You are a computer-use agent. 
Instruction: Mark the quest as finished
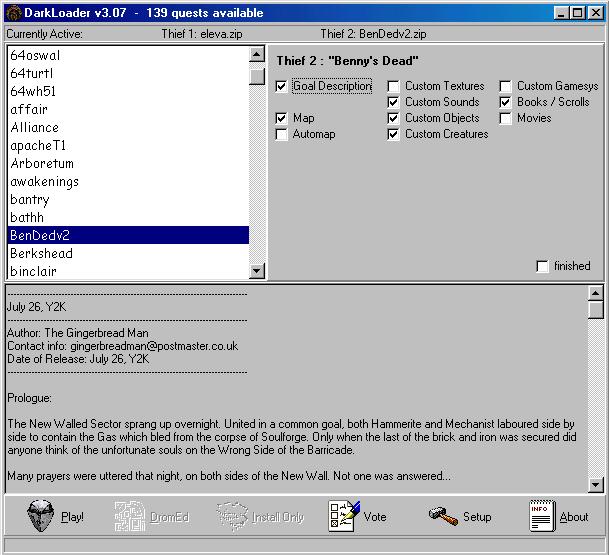click(x=542, y=266)
